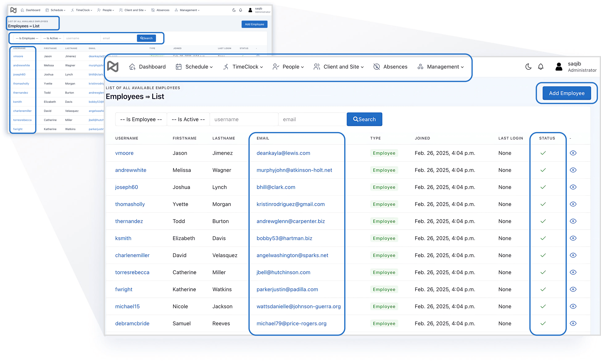Click JOINED column header in front window
Screen dimensions: 601x364
[x=422, y=138]
